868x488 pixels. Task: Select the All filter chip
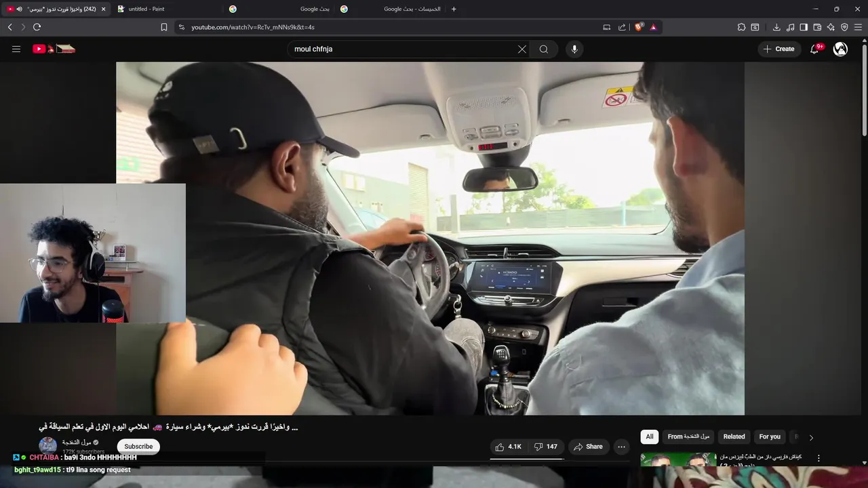(650, 436)
